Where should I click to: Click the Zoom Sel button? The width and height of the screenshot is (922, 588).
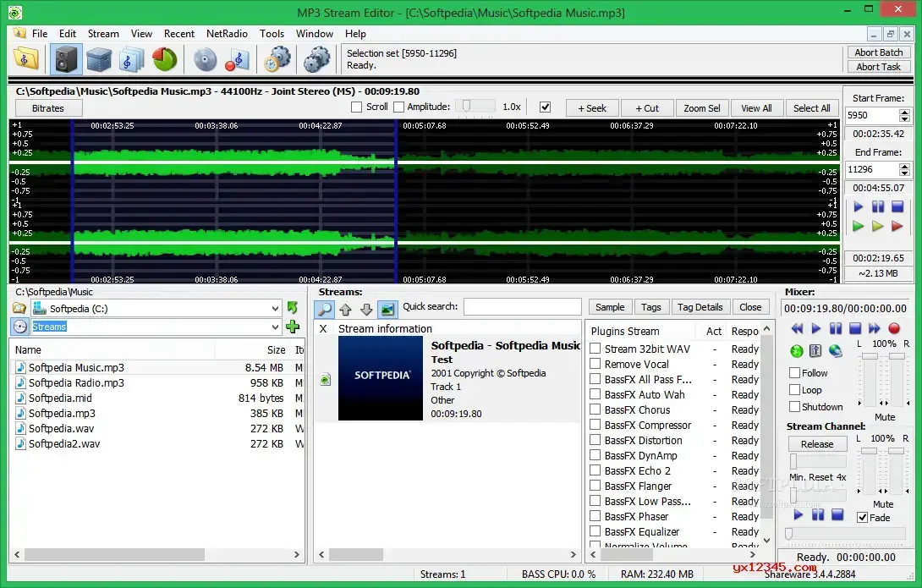[702, 108]
